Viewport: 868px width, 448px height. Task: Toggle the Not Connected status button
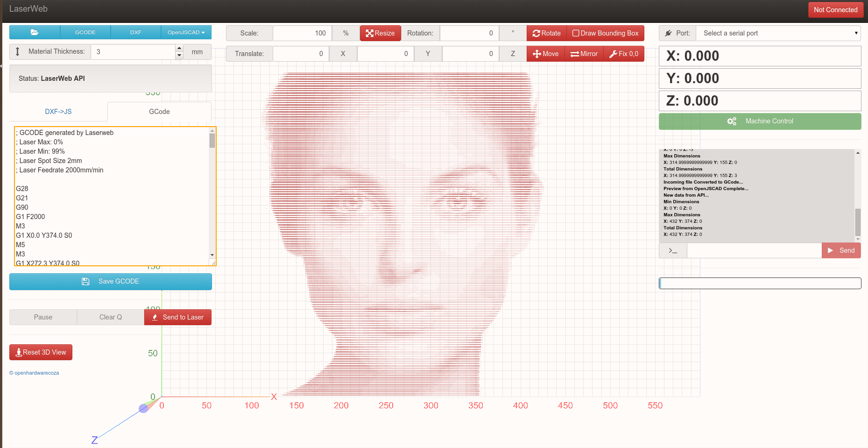click(835, 10)
